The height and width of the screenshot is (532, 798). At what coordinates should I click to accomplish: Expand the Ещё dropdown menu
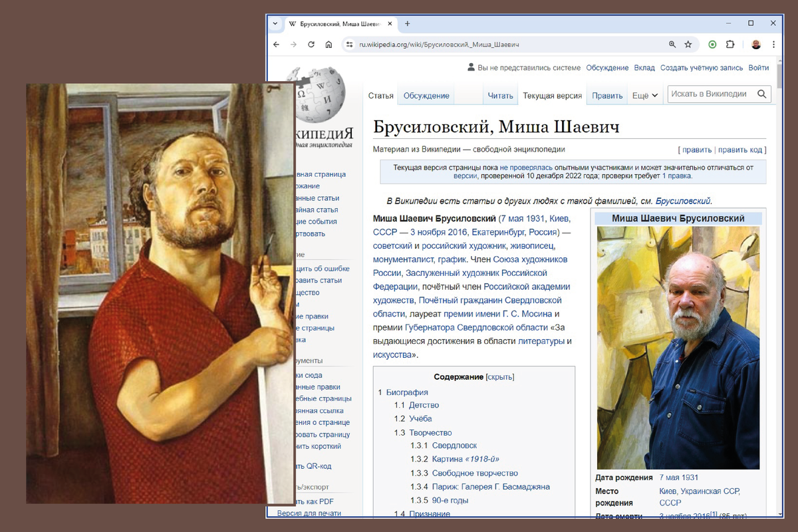[x=645, y=96]
